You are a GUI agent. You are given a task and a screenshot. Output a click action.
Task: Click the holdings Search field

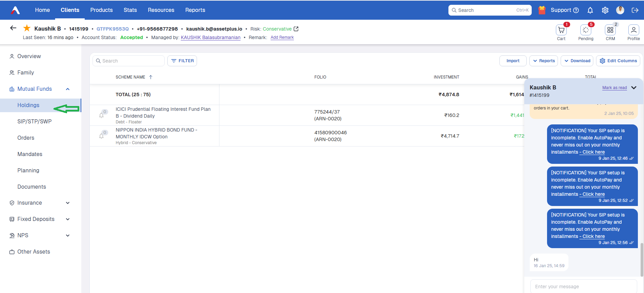(x=129, y=61)
